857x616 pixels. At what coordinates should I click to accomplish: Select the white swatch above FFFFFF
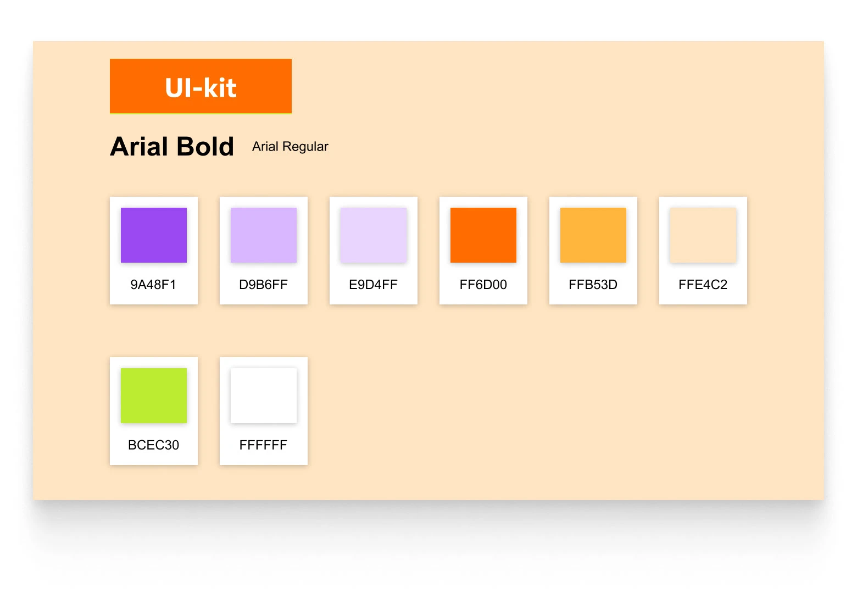(x=264, y=396)
